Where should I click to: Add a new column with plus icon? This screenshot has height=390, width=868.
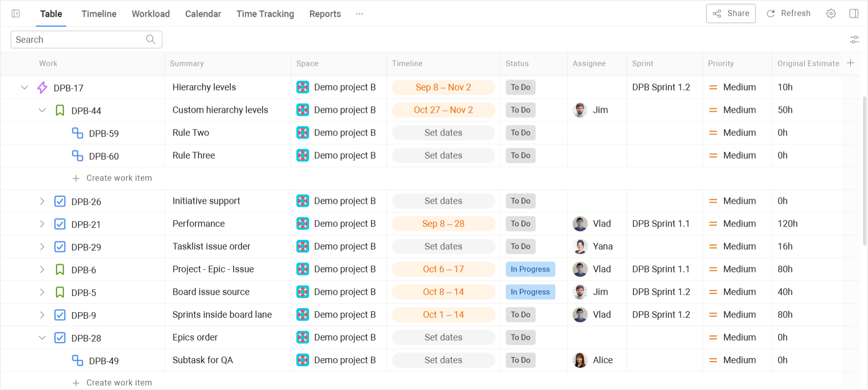[851, 63]
